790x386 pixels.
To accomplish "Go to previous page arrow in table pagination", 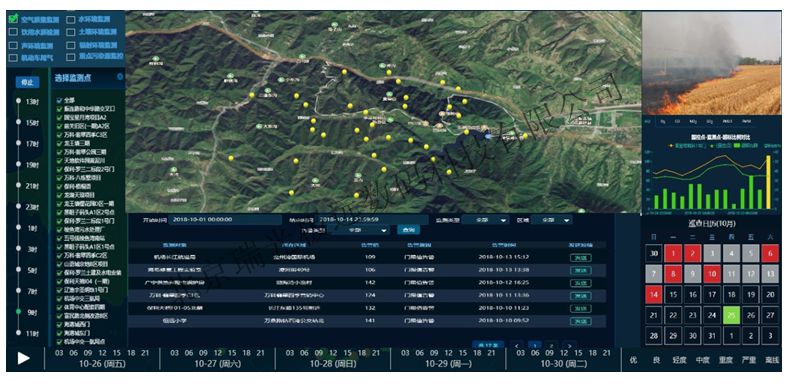I will coord(516,346).
